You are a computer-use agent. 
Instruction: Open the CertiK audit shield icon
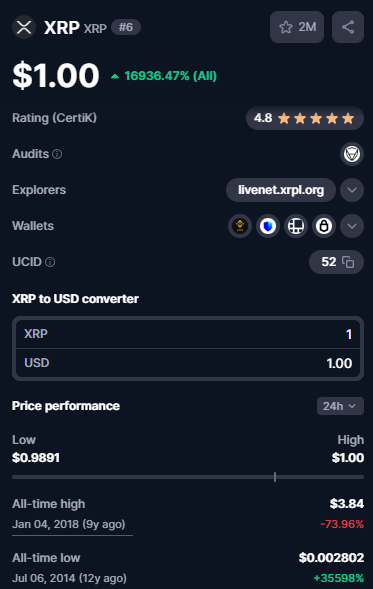coord(352,154)
